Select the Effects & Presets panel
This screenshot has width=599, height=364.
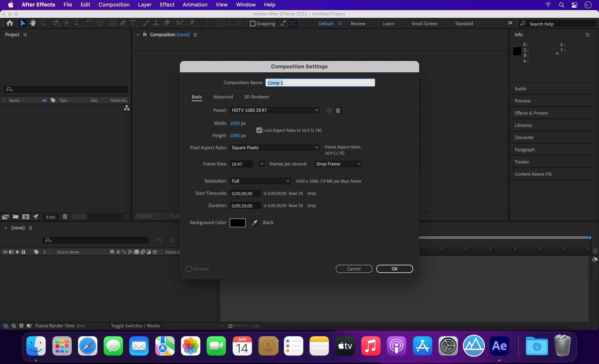point(531,113)
